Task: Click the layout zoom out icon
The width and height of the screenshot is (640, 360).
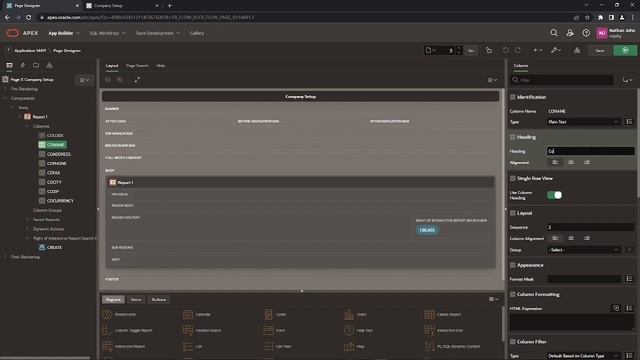Action: 108,80
